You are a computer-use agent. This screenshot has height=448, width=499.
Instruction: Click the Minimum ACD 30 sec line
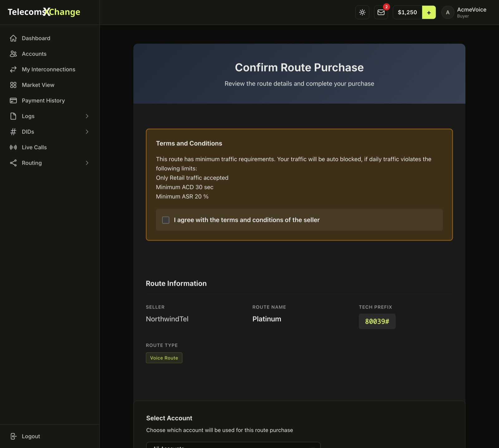[x=185, y=187]
